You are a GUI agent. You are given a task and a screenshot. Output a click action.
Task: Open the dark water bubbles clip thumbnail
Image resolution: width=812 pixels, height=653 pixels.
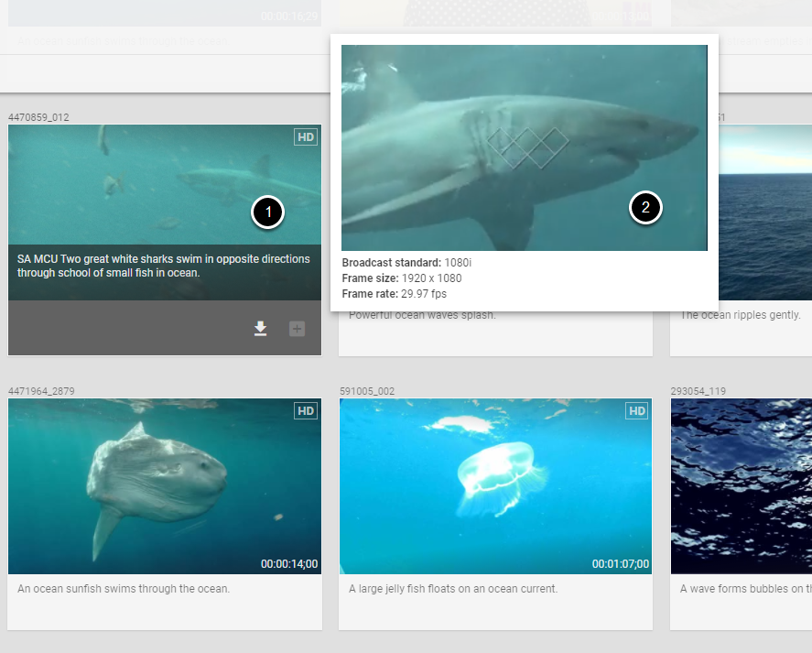(742, 486)
